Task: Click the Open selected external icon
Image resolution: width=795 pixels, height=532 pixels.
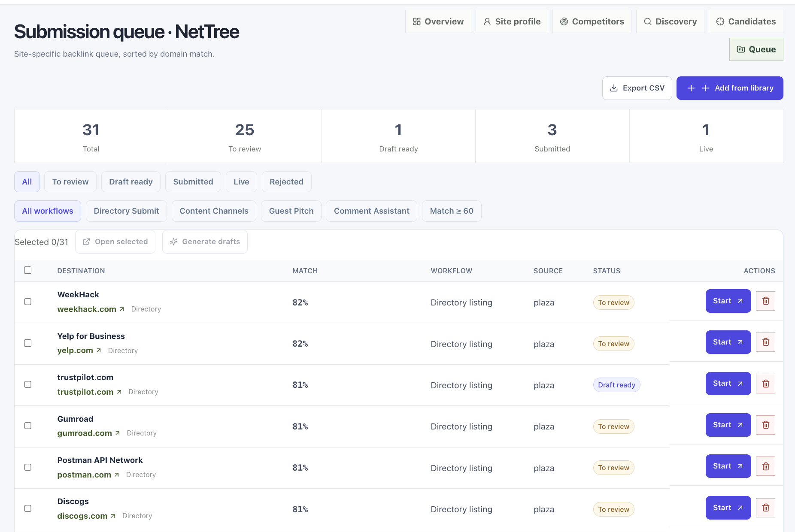Action: point(86,242)
